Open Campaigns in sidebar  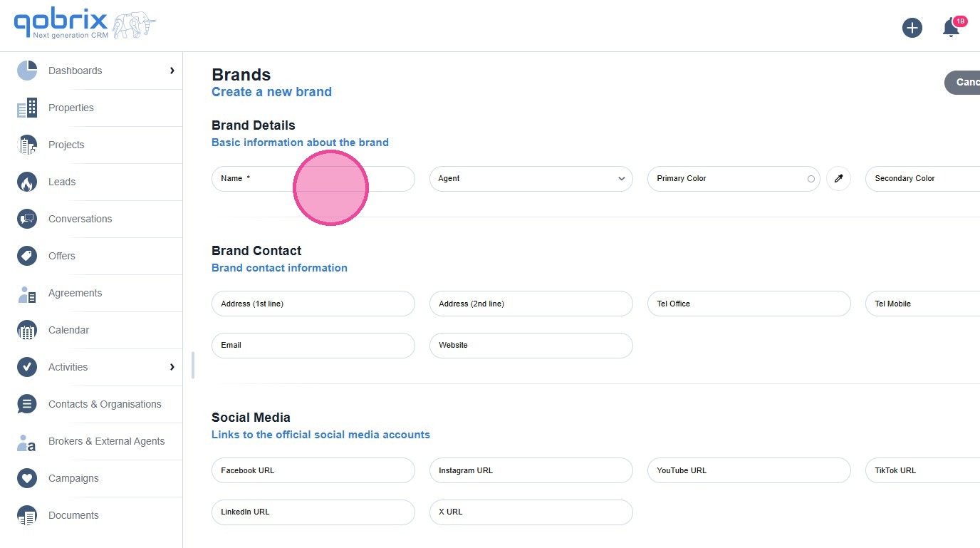(x=73, y=478)
